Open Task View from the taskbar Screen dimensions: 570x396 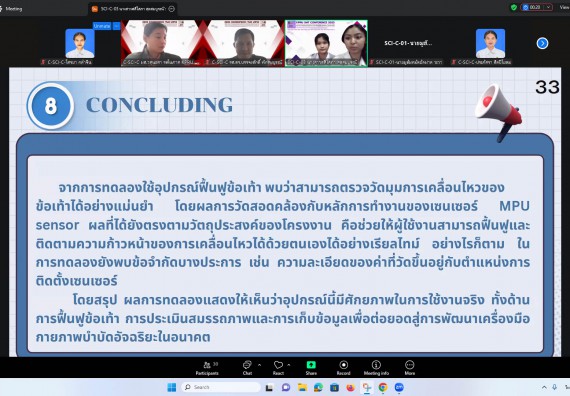(x=269, y=388)
